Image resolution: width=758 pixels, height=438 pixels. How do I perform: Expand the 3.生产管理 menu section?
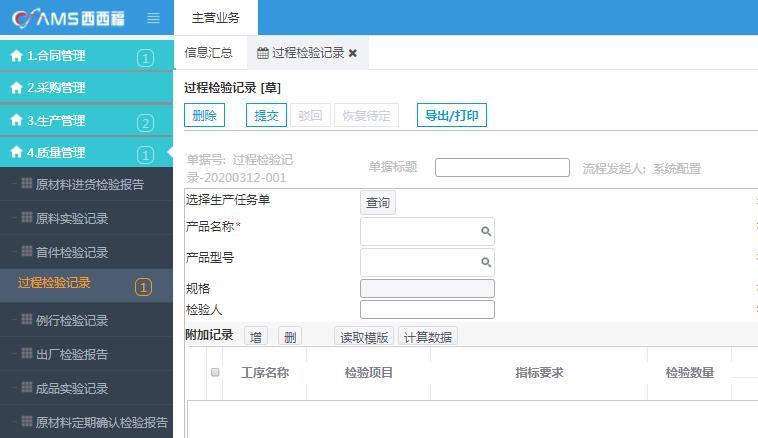click(87, 120)
